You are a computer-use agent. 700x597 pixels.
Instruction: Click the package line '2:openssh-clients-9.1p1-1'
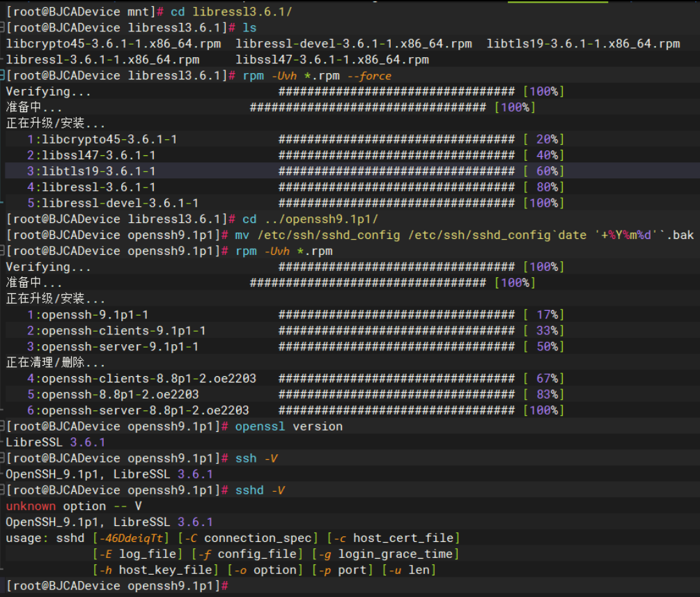116,331
